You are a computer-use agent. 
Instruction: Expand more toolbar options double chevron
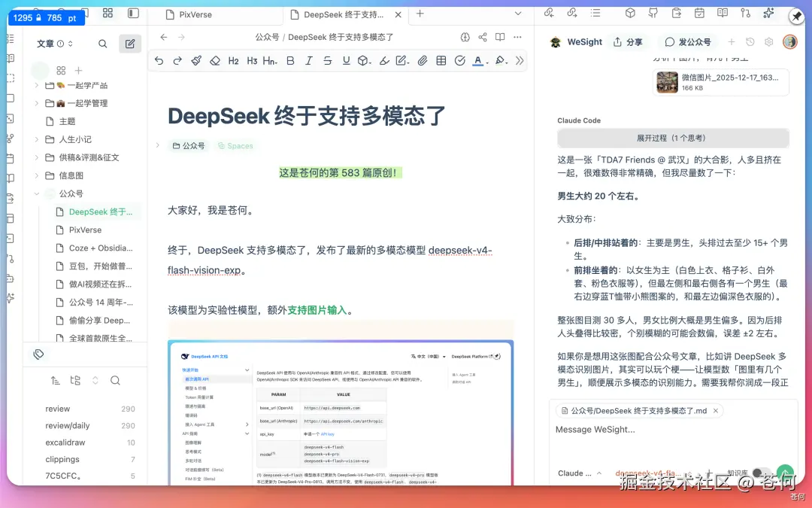(x=520, y=61)
